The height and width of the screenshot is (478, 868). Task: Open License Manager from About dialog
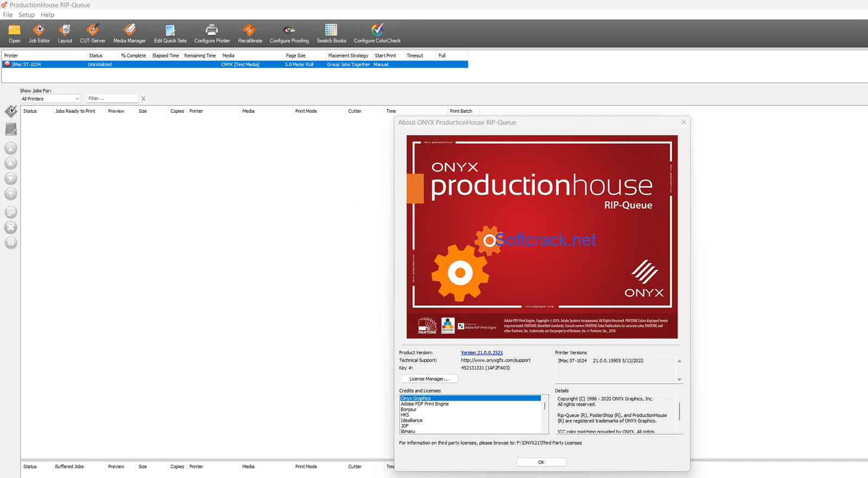(x=429, y=379)
